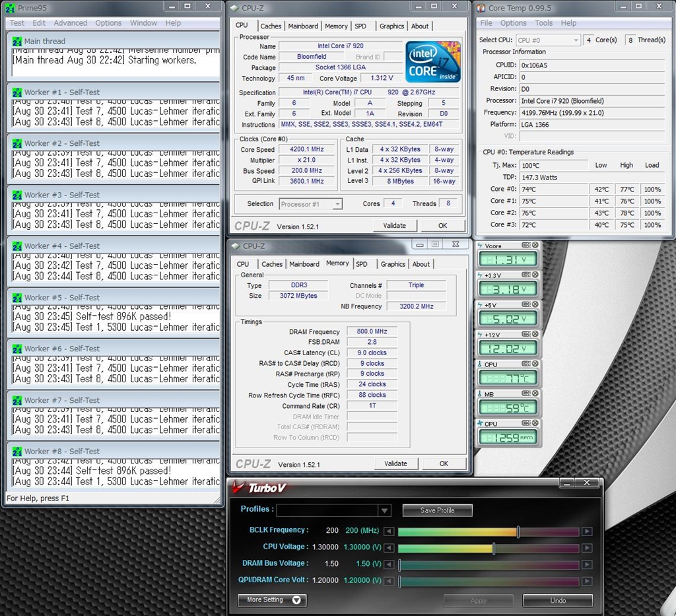Click the right arrow for DRAM Bus Voltage
This screenshot has height=616, width=676.
(587, 565)
